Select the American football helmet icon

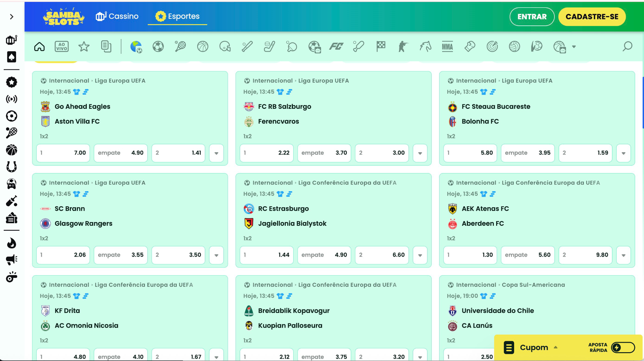click(225, 47)
